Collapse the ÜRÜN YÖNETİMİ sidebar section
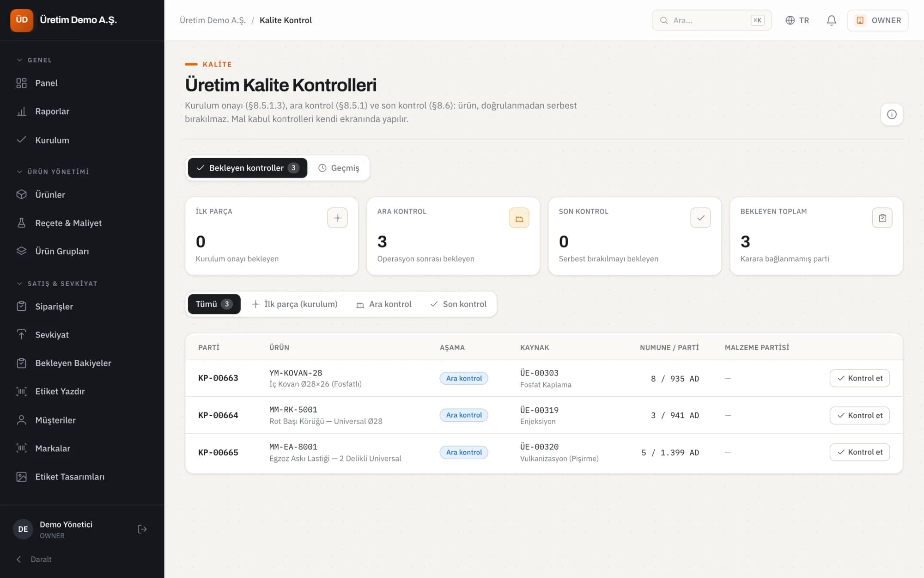 (53, 172)
